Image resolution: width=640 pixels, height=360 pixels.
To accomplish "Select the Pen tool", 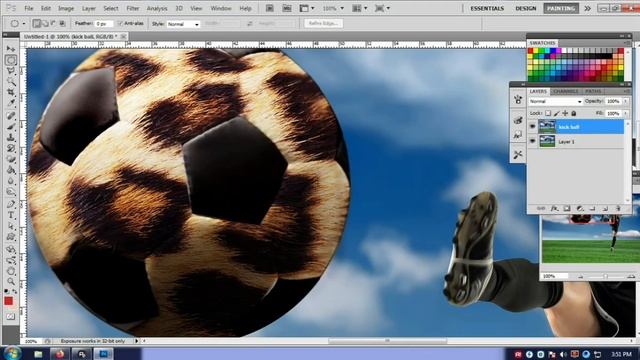I will (x=11, y=204).
